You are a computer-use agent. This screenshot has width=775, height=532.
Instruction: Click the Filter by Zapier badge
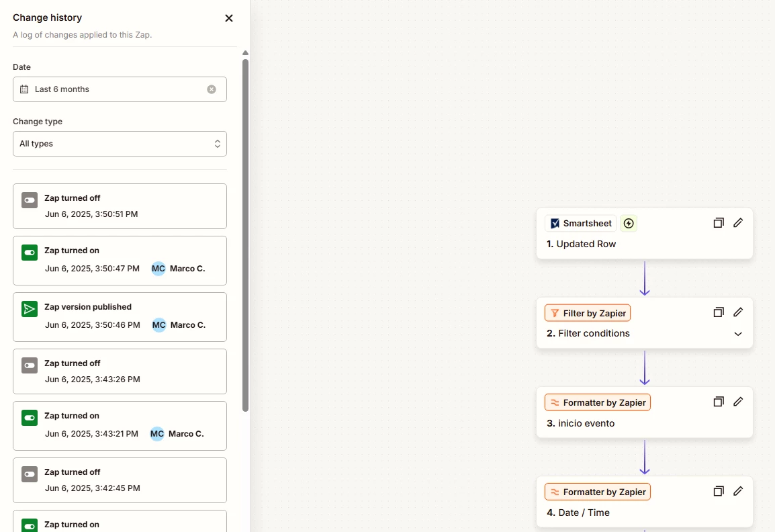(588, 313)
